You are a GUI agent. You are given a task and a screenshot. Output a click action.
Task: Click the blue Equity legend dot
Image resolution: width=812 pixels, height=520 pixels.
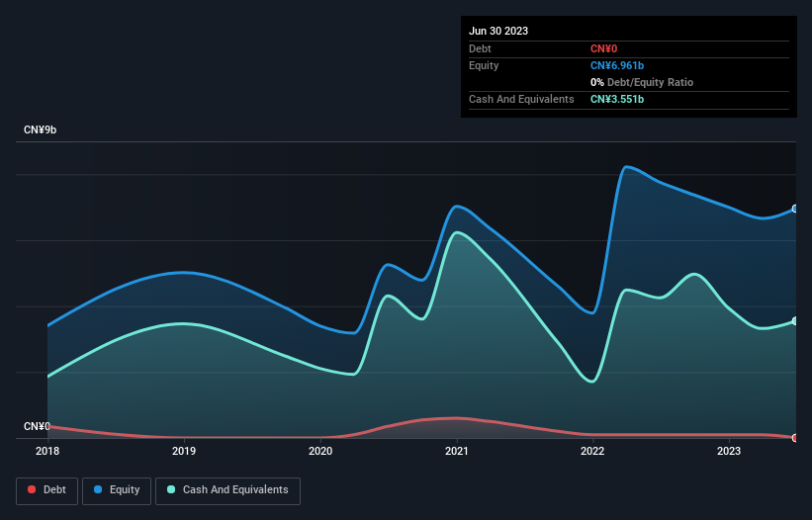click(x=98, y=489)
